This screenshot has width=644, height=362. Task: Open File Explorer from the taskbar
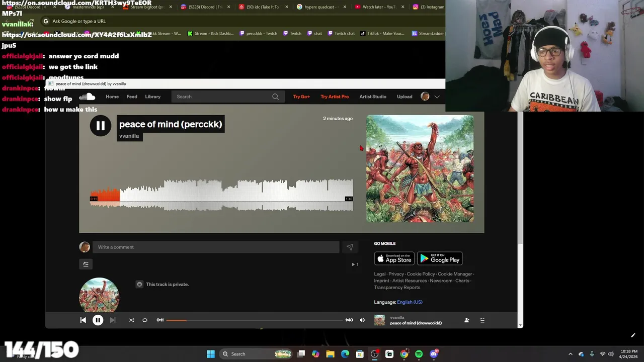[x=330, y=354]
